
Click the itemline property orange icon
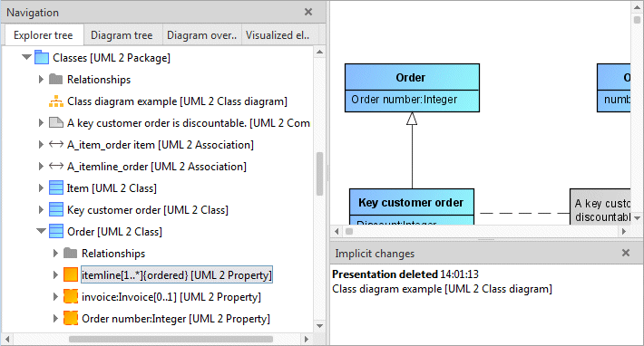coord(71,274)
